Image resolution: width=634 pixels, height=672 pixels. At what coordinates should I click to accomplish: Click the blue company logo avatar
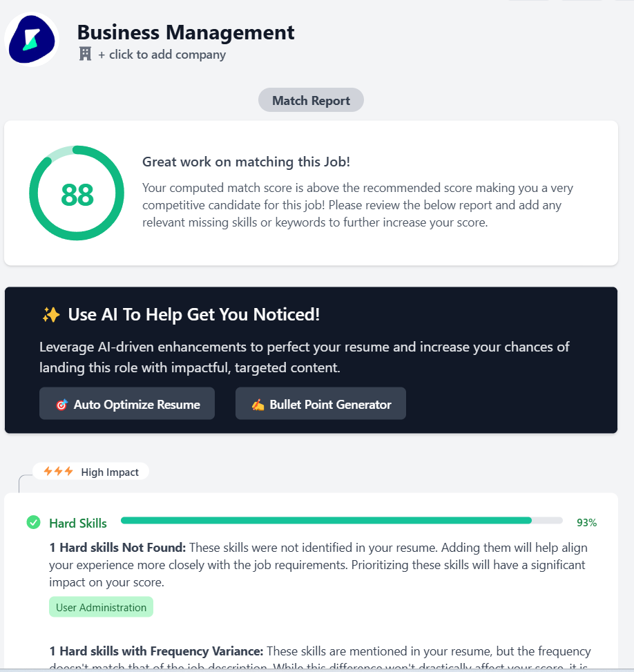[32, 39]
